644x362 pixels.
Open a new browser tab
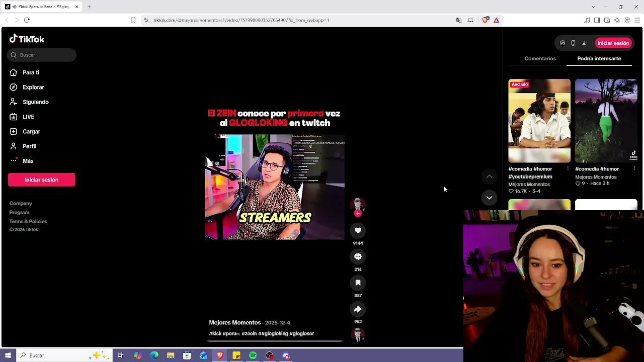(x=89, y=7)
